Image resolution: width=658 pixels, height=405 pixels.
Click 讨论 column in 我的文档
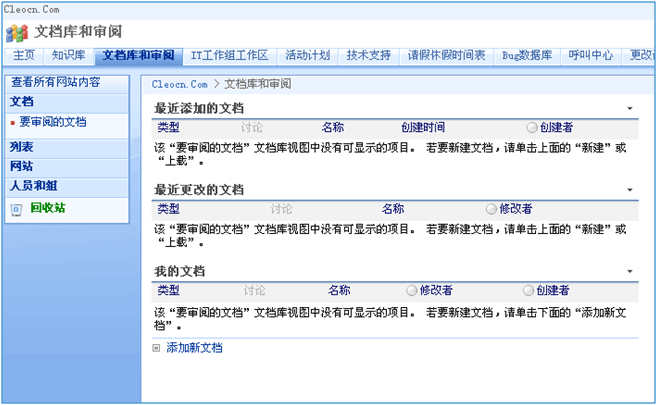pyautogui.click(x=255, y=290)
